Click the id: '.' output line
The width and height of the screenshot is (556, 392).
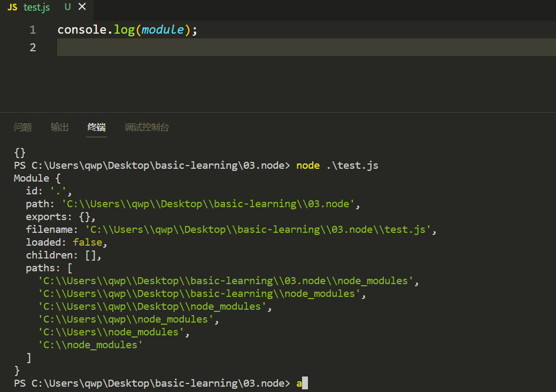(49, 191)
